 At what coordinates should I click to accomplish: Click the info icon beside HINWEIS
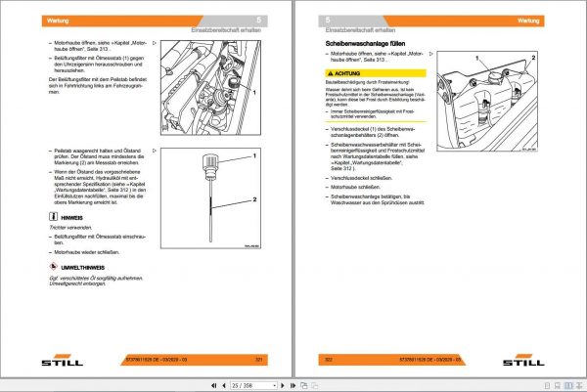[x=53, y=217]
